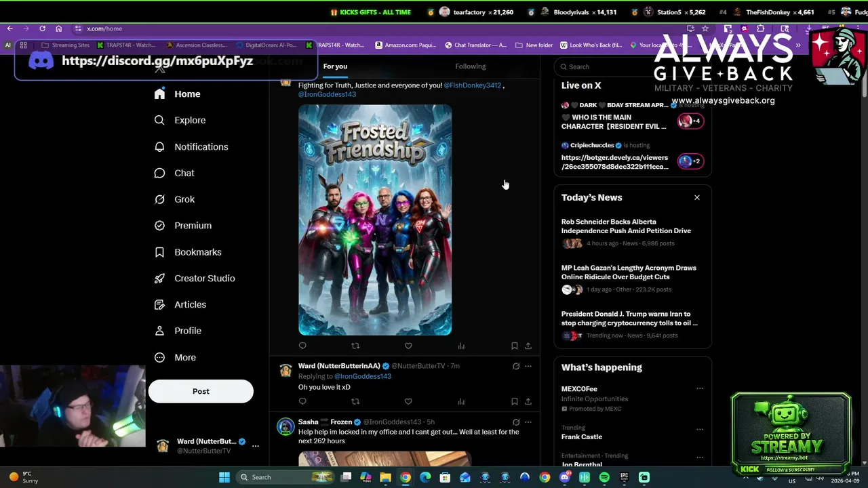
Task: Open Home in X sidebar
Action: click(178, 94)
